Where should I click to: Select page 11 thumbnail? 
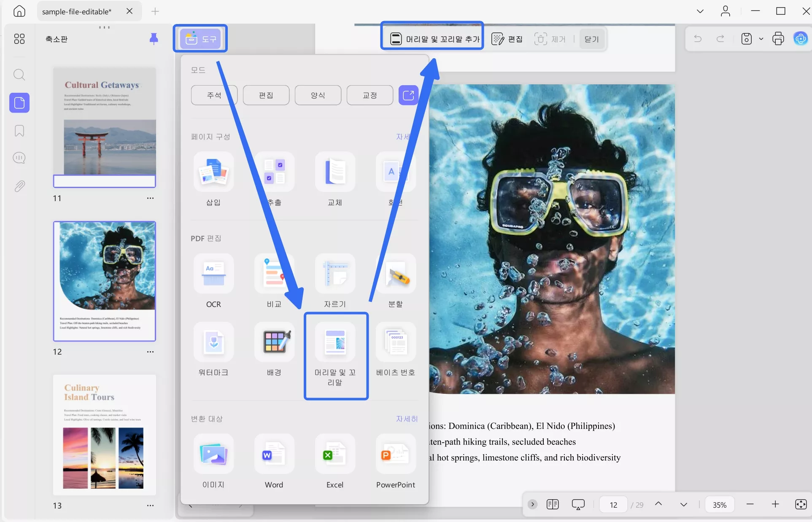click(x=105, y=127)
